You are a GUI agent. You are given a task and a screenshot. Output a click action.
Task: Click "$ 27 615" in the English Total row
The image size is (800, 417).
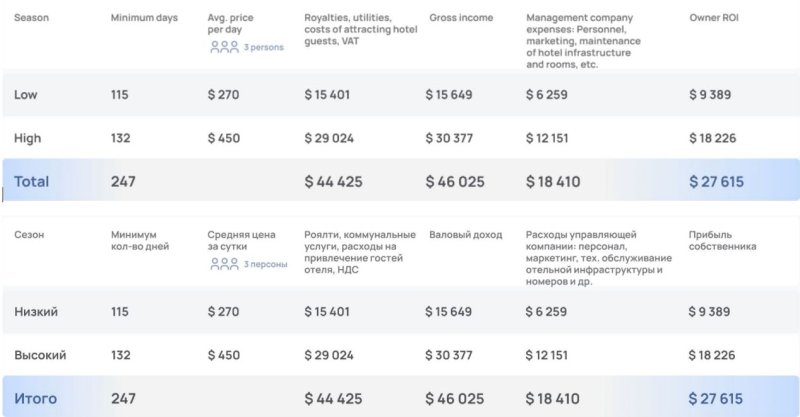coord(716,182)
